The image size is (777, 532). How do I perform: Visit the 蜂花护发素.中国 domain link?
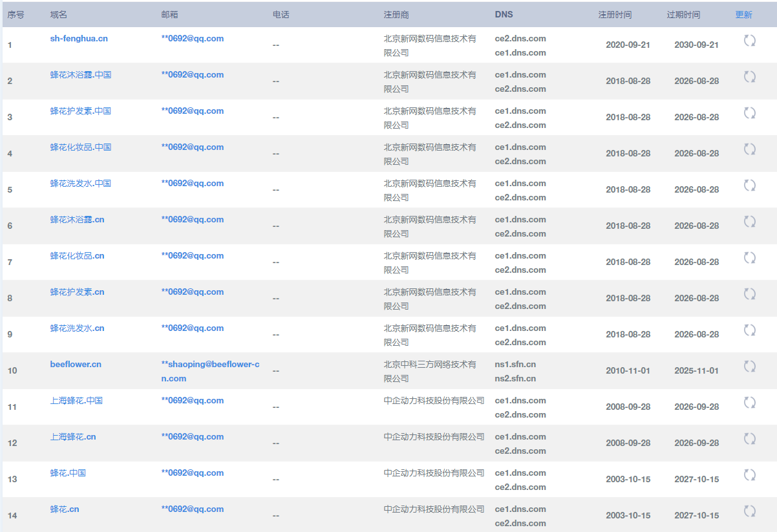point(81,111)
